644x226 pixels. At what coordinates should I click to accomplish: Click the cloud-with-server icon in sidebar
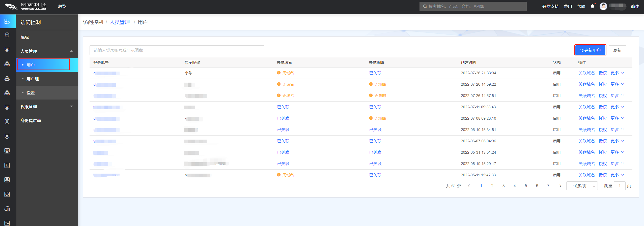coord(7,209)
